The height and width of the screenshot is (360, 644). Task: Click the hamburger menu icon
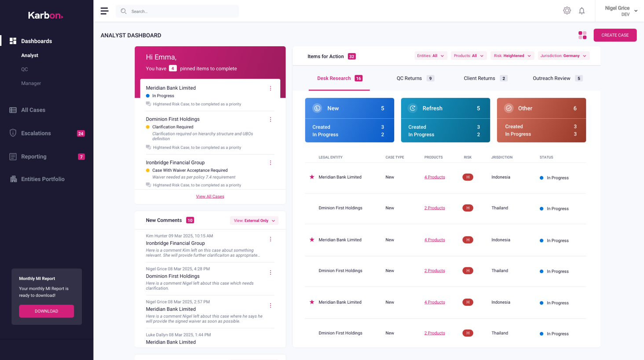tap(104, 11)
